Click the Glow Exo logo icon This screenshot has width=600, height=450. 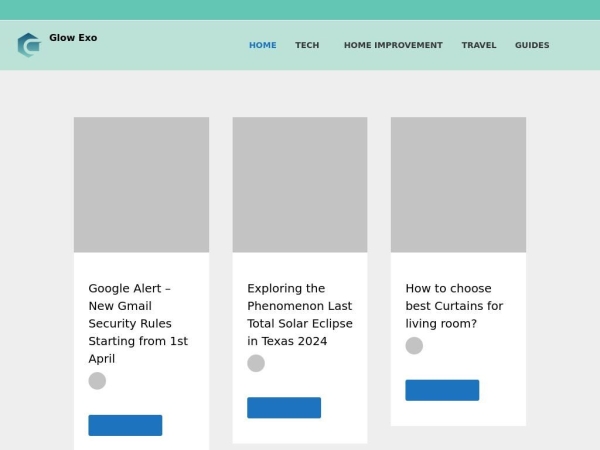(29, 45)
